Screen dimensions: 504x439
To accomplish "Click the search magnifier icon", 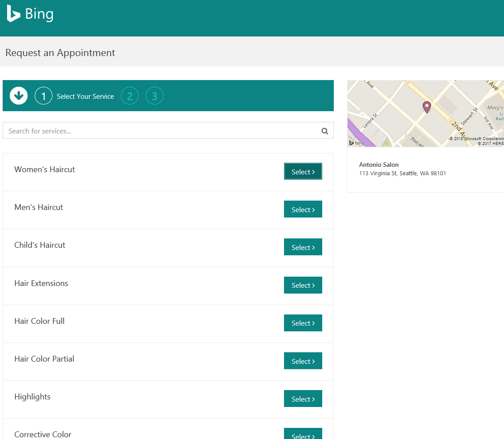I will click(x=325, y=131).
